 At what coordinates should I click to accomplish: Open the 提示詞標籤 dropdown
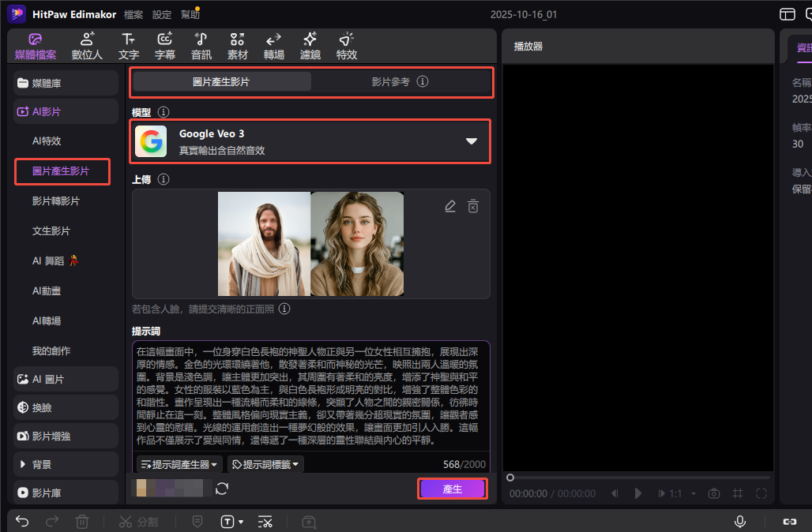[266, 465]
